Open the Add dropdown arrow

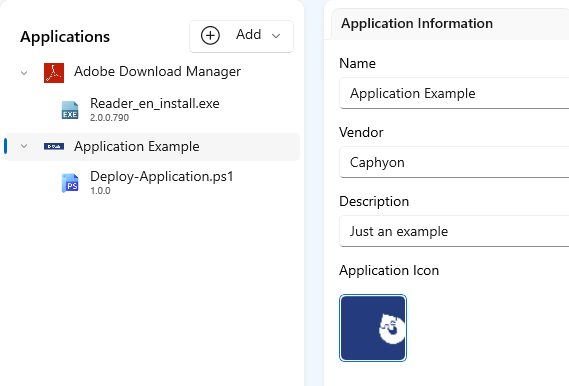276,36
